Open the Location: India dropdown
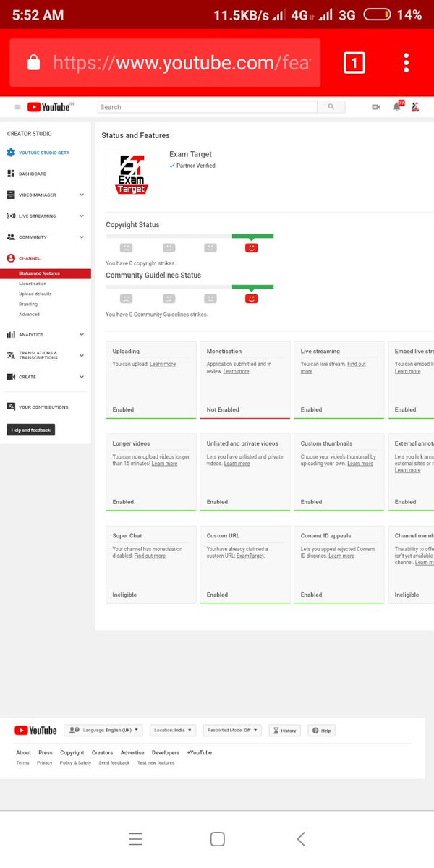Image resolution: width=434 pixels, height=868 pixels. pos(173,731)
